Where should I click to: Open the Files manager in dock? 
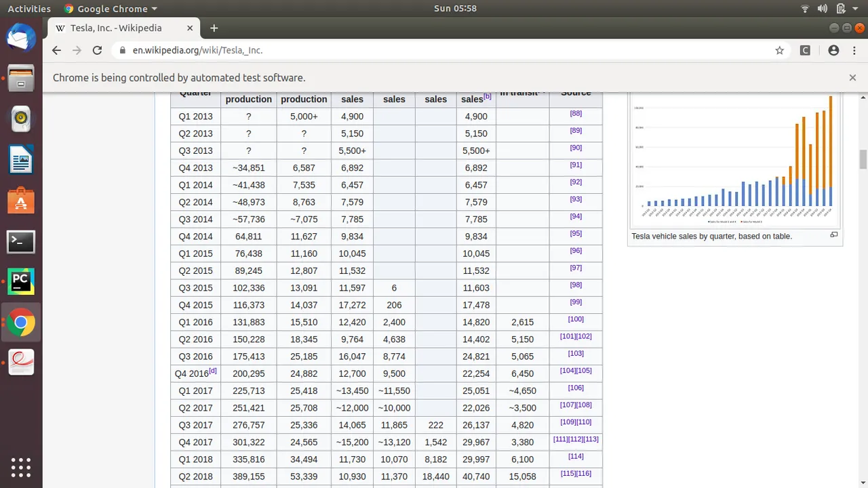[21, 78]
